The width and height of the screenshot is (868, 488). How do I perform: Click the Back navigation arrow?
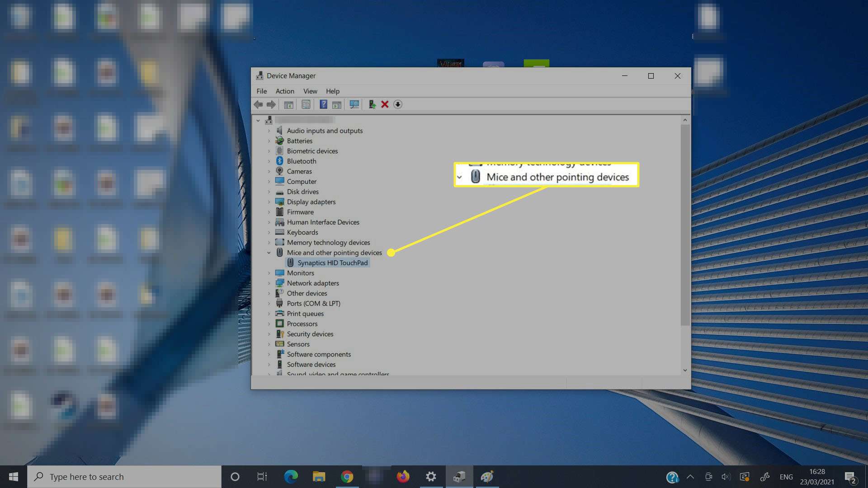coord(259,104)
